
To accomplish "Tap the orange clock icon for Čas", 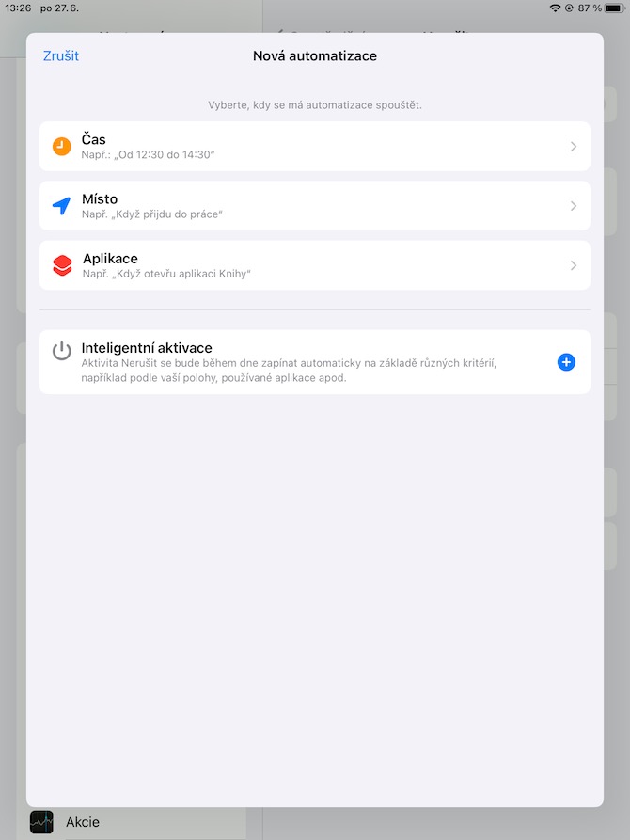I will pos(62,146).
